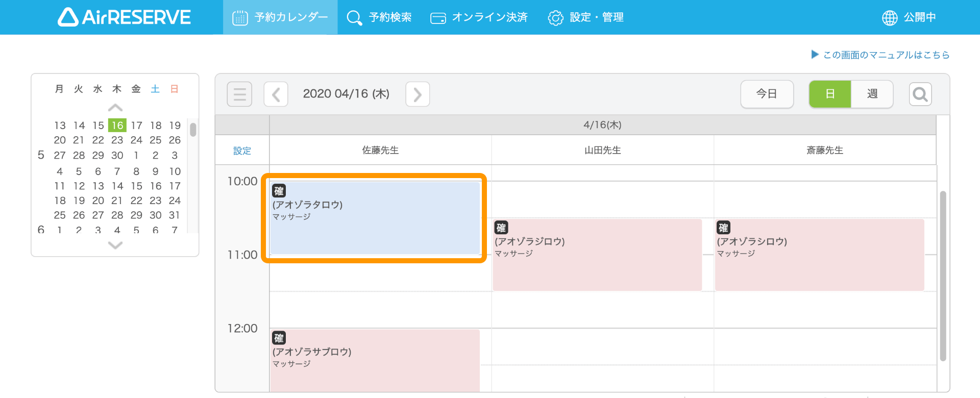Click 斎藤先生 column header
This screenshot has height=398, width=980.
click(825, 150)
